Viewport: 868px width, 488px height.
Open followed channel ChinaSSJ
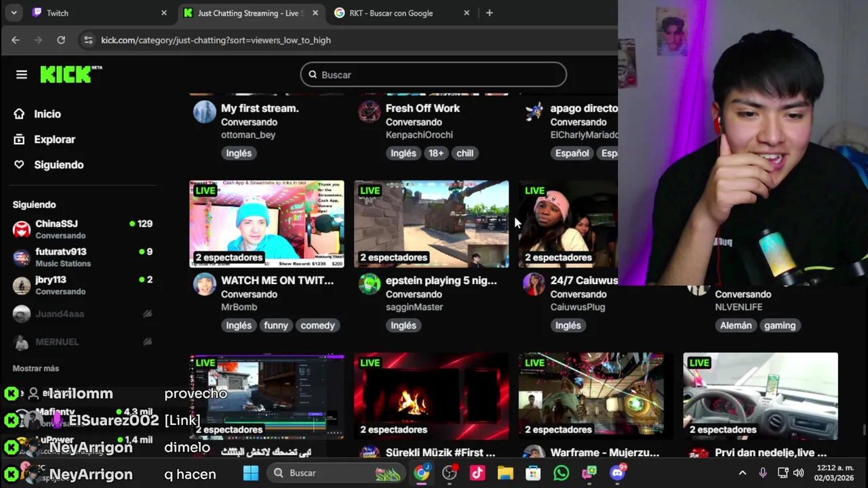click(x=83, y=229)
